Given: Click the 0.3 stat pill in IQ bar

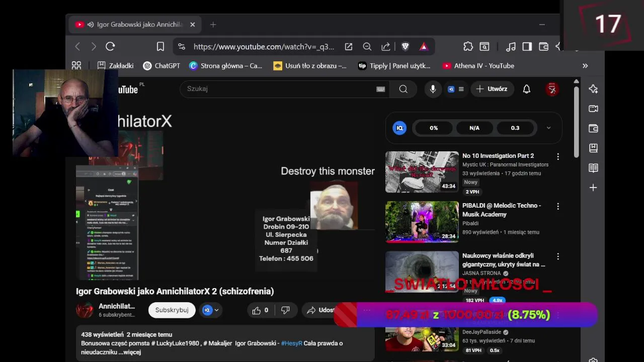Looking at the screenshot, I should (515, 128).
